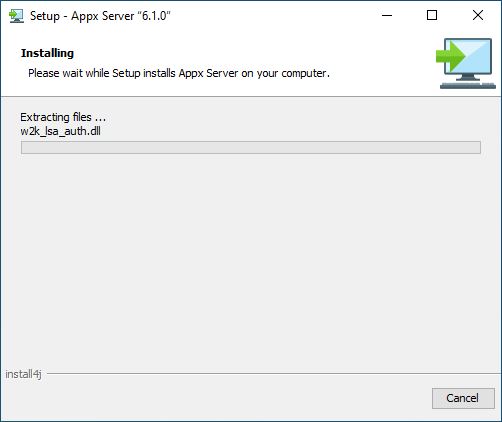The image size is (502, 422).
Task: Cancel the Appx Server installation
Action: click(463, 398)
